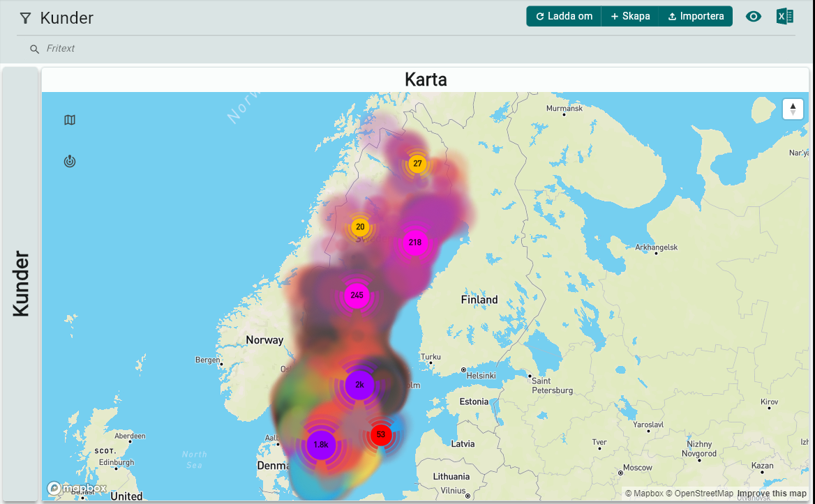
Task: Zoom into the purple 2k cluster
Action: pos(359,385)
